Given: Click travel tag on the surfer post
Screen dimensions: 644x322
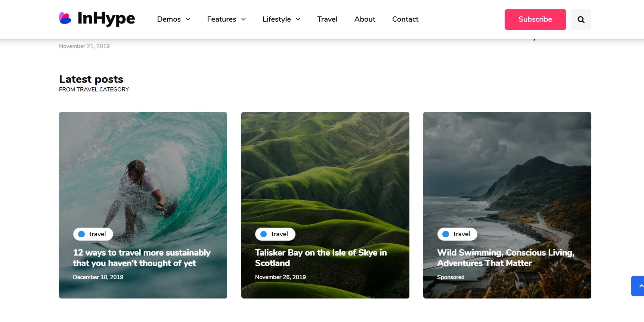Looking at the screenshot, I should (x=93, y=234).
